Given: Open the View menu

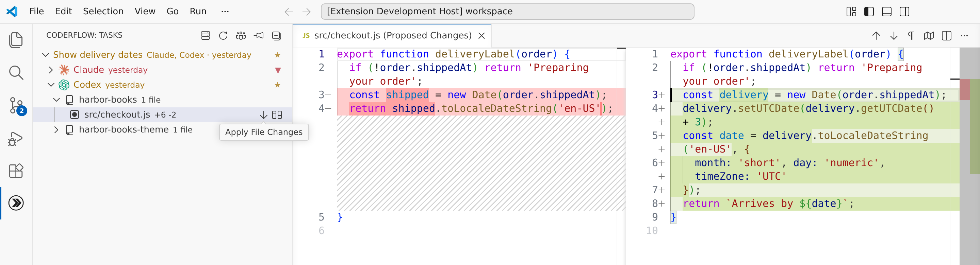Looking at the screenshot, I should pos(145,12).
